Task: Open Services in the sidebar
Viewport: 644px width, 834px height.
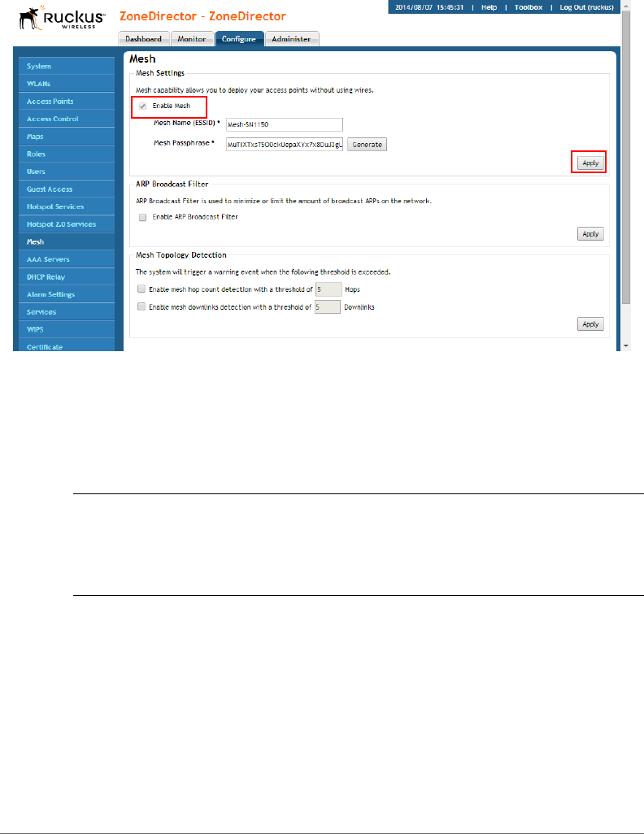Action: (67, 311)
